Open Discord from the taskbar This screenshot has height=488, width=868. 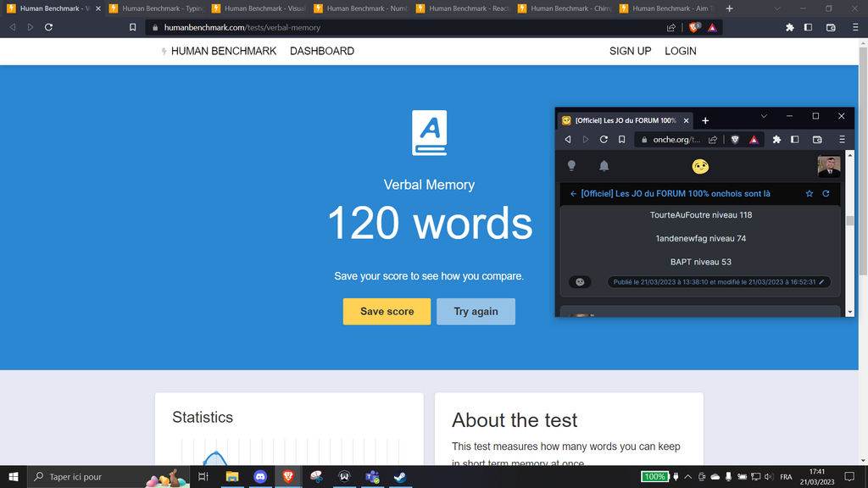pyautogui.click(x=260, y=476)
